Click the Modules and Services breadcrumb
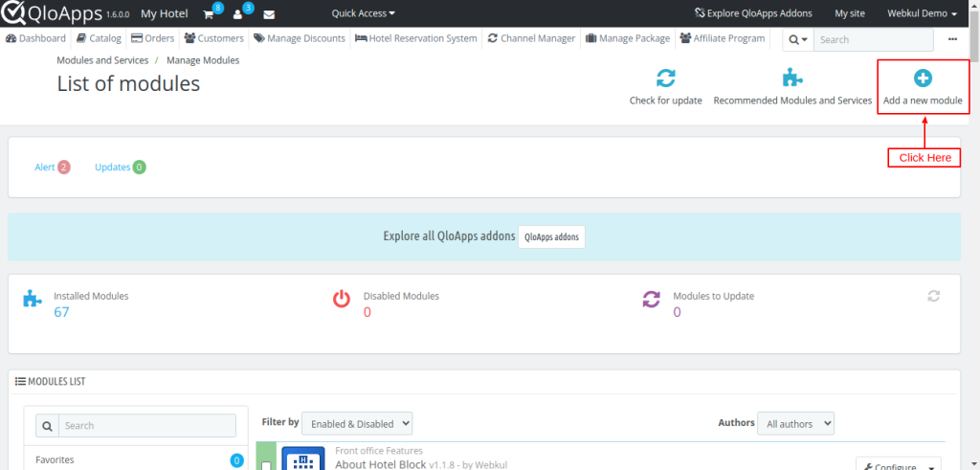 [102, 60]
